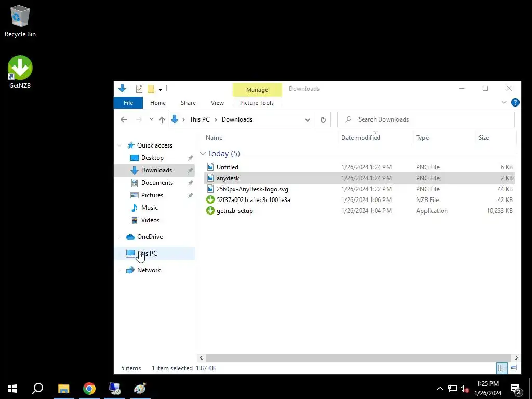Select the 52f37a0021ca1ec8c1001e3a NZB file

pos(360,200)
